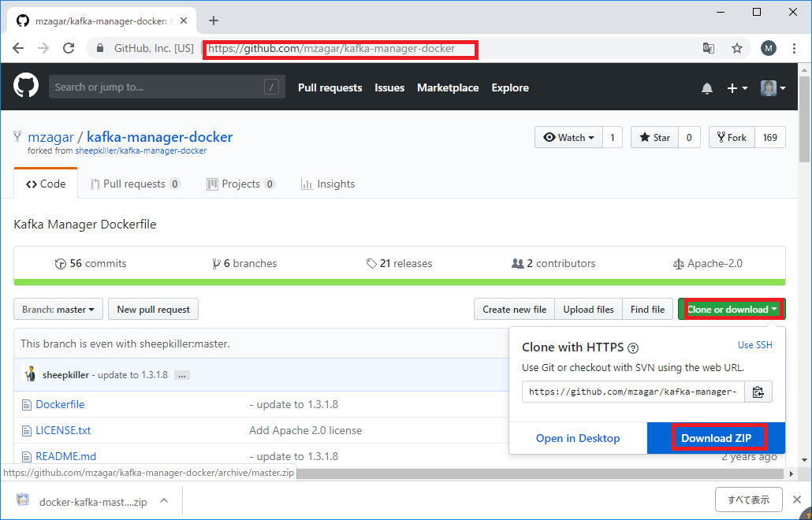The height and width of the screenshot is (520, 812).
Task: Reload the page in the browser
Action: [x=69, y=48]
